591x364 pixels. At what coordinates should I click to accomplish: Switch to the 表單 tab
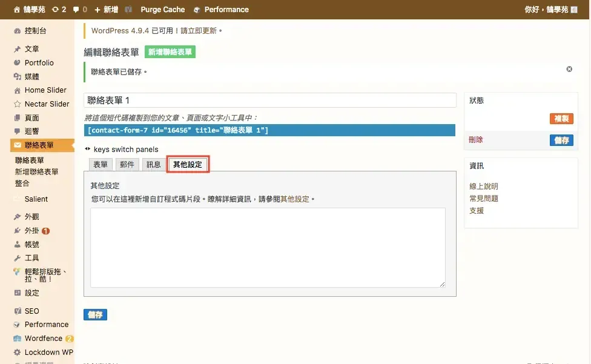[x=101, y=165]
